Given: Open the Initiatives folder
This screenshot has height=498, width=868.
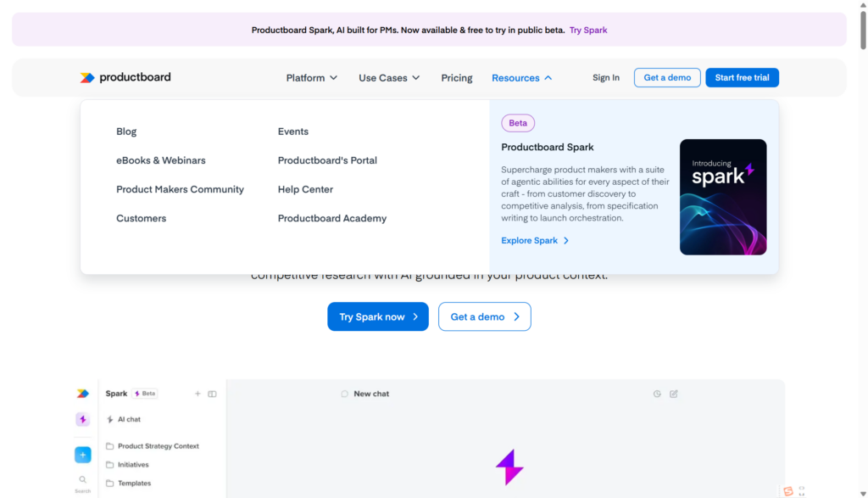Looking at the screenshot, I should [133, 465].
